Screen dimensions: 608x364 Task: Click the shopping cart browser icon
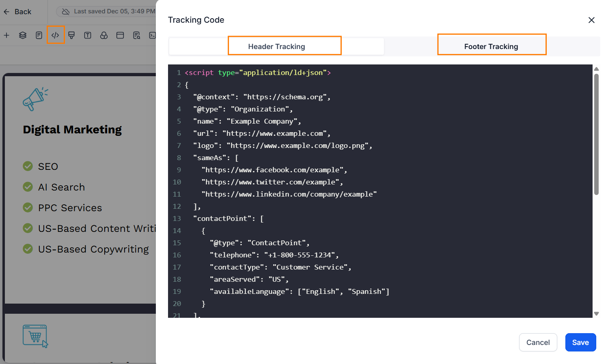coord(35,336)
